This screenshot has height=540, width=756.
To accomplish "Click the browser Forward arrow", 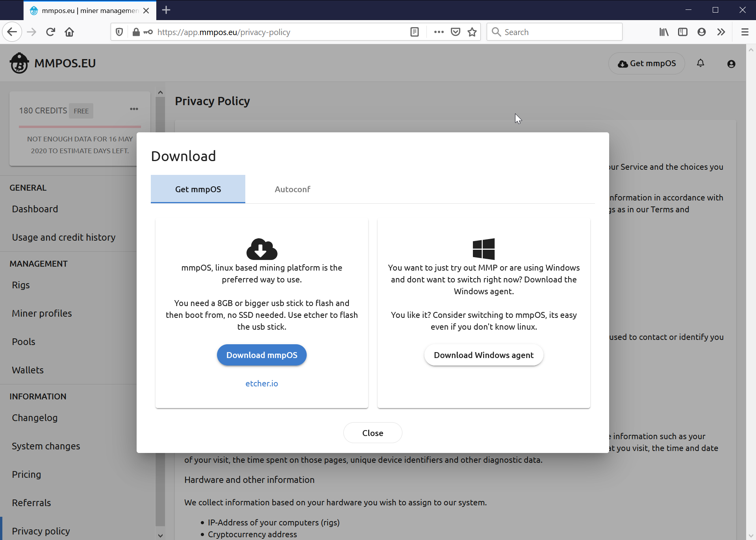I will coord(31,32).
